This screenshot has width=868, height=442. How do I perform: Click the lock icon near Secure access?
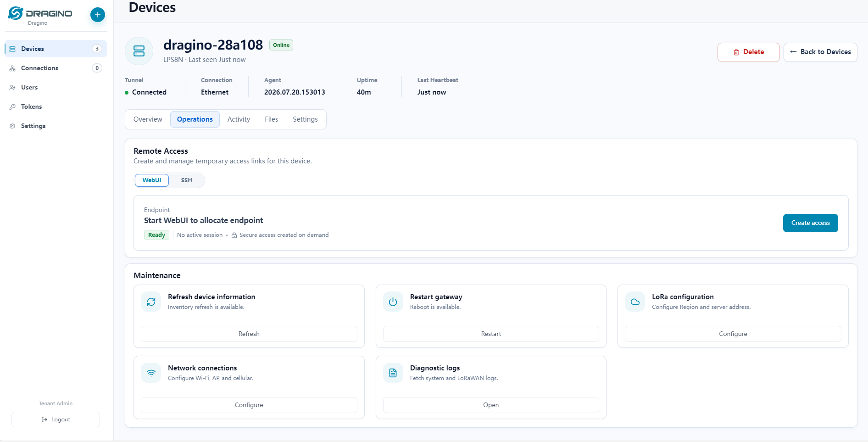pyautogui.click(x=234, y=235)
